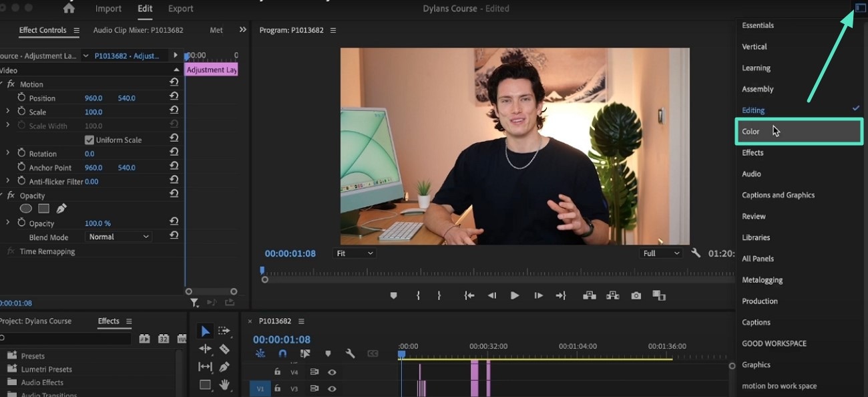This screenshot has height=397, width=868.
Task: Select the Ripple Edit tool
Action: 204,348
